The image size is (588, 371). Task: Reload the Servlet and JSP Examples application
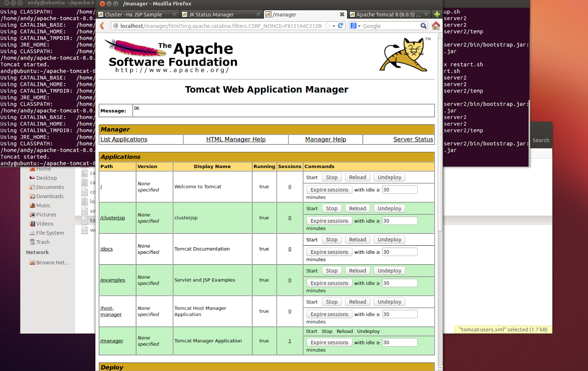pyautogui.click(x=358, y=271)
